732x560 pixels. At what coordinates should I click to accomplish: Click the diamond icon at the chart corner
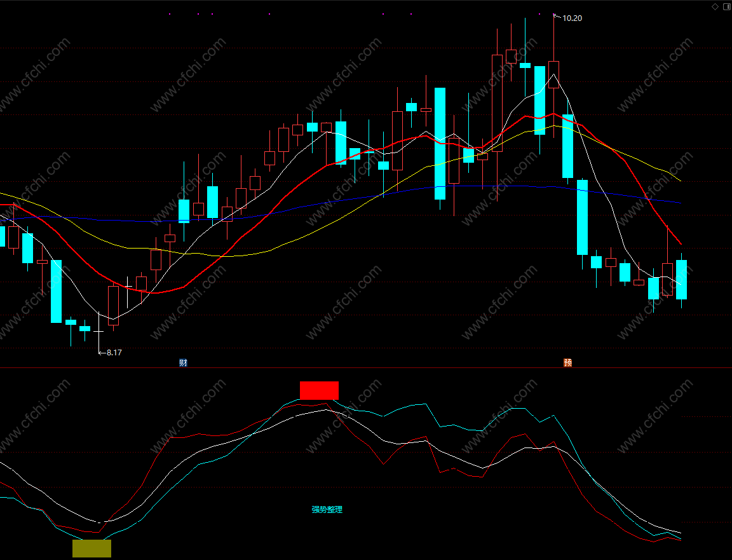[x=715, y=6]
